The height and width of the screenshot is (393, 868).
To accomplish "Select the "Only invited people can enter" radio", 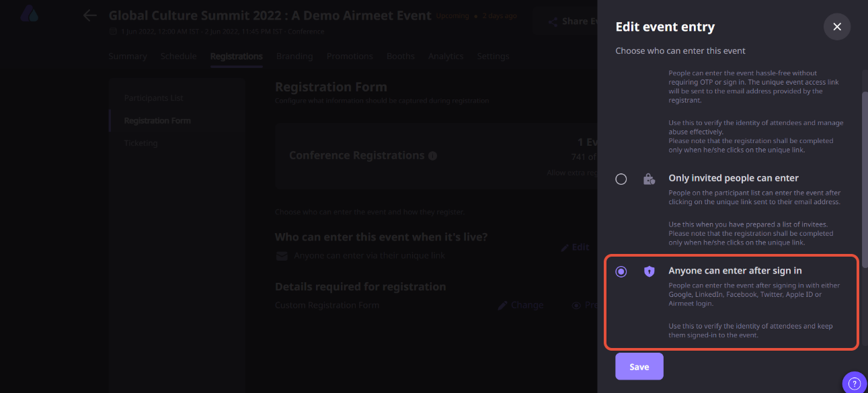I will tap(621, 179).
